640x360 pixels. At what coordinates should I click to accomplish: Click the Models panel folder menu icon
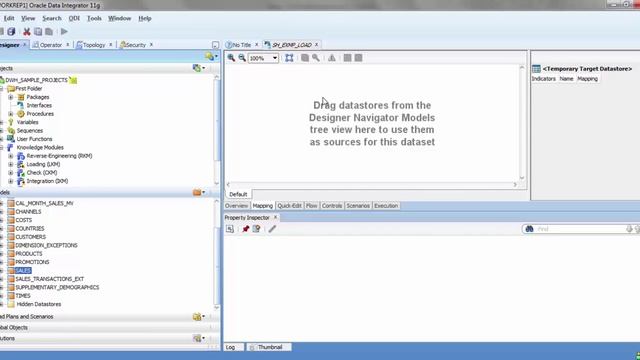(199, 192)
